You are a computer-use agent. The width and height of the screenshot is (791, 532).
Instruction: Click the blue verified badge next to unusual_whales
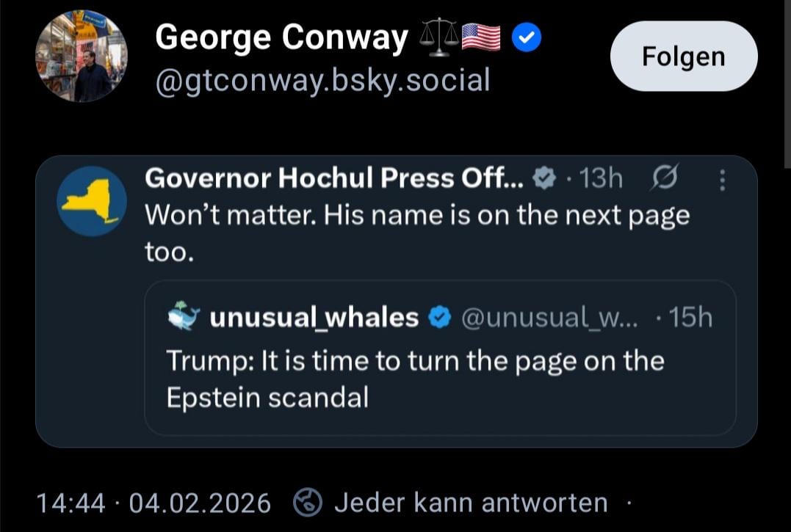click(439, 318)
